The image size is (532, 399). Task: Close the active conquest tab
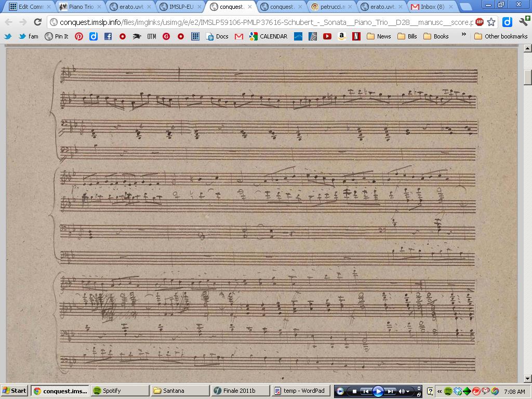(250, 6)
